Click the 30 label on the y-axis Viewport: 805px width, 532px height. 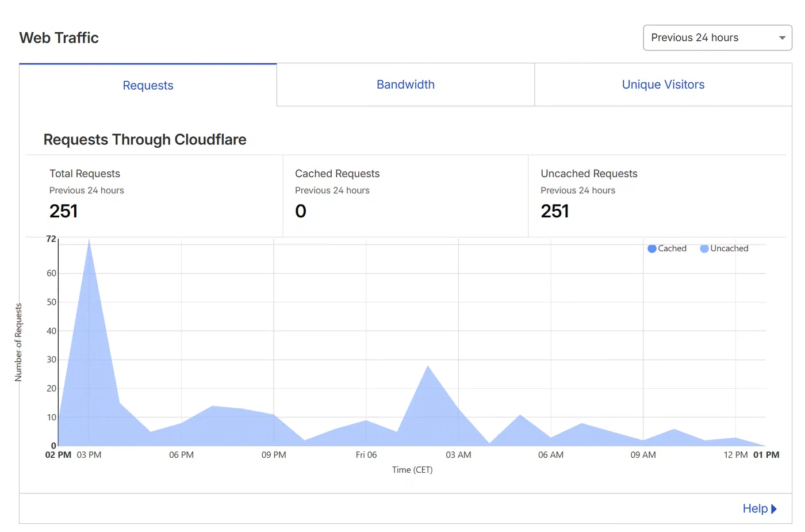pos(52,359)
